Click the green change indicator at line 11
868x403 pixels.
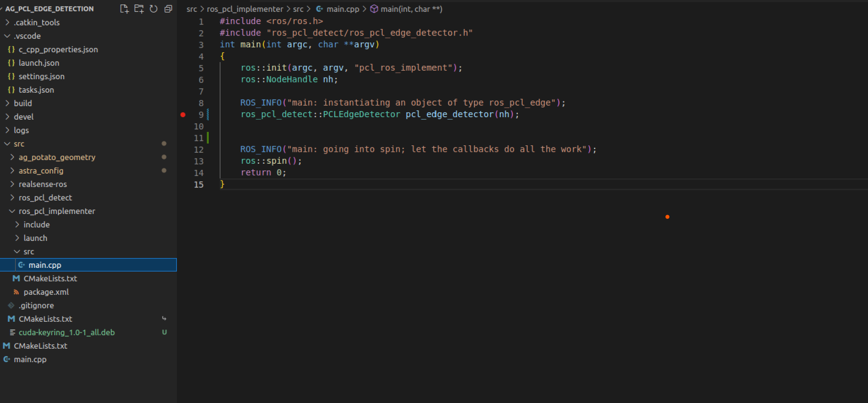point(208,138)
